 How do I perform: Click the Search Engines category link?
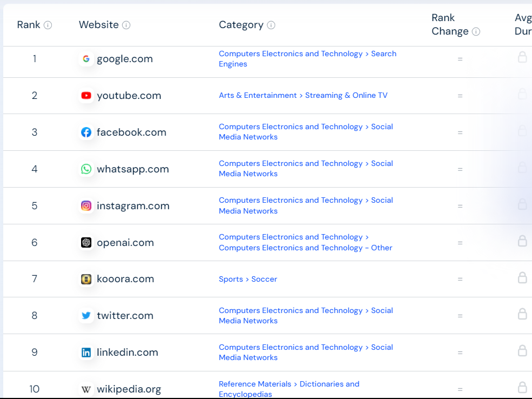[x=308, y=59]
